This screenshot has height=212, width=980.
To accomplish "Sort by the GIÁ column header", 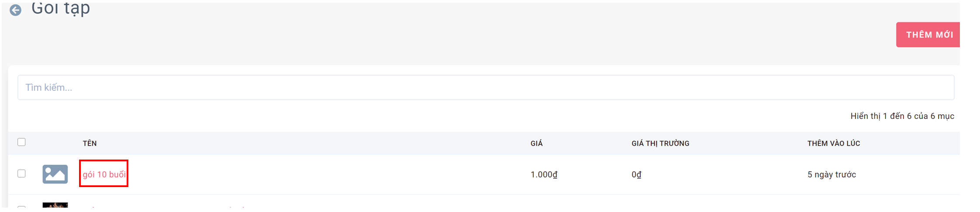I will click(x=536, y=143).
